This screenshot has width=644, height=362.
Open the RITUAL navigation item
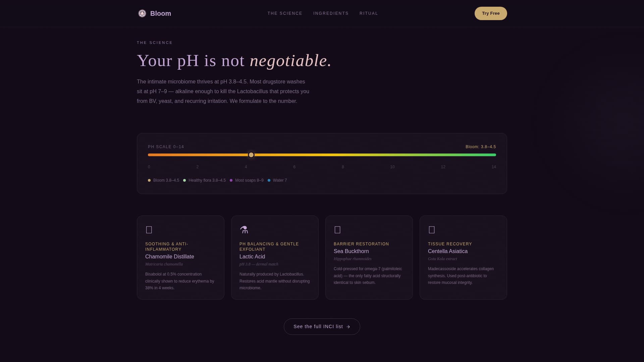point(369,13)
